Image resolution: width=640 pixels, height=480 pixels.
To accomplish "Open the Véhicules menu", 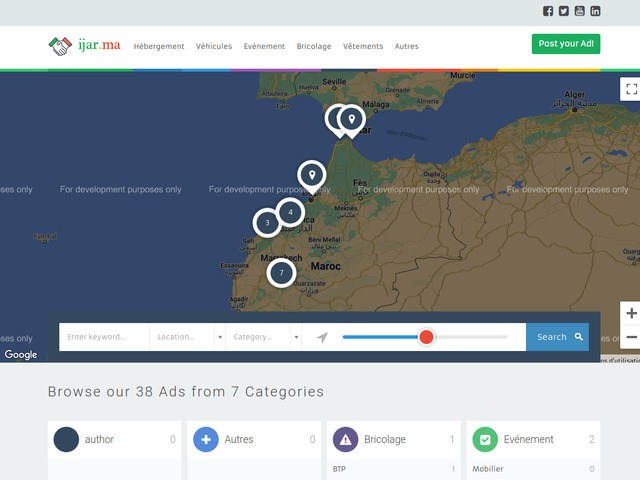I will click(x=214, y=46).
